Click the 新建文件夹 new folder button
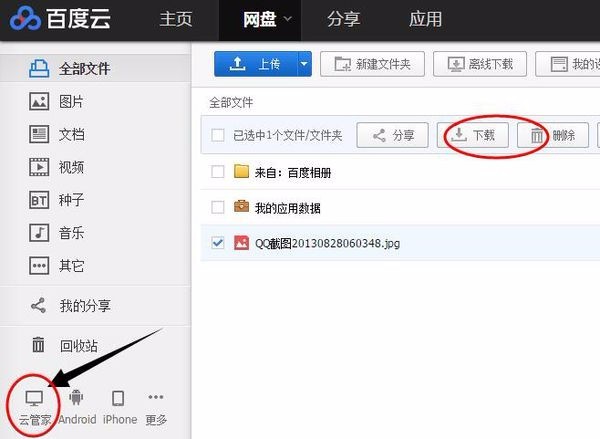Viewport: 600px width, 439px height. pyautogui.click(x=372, y=64)
